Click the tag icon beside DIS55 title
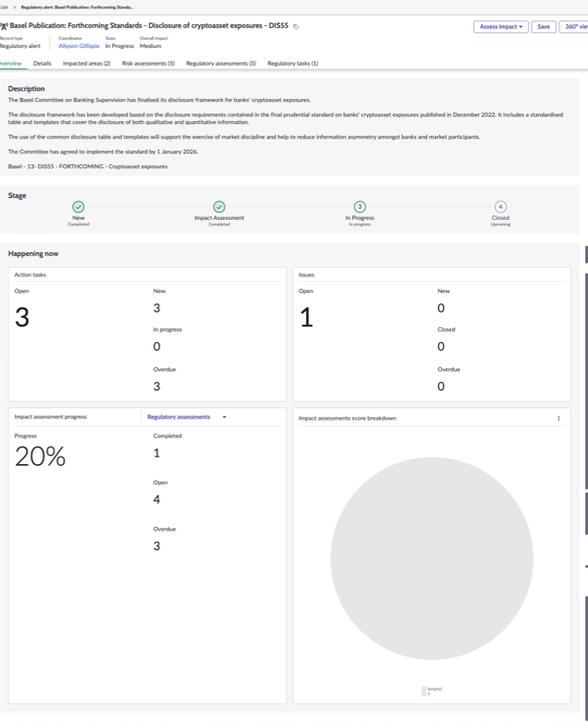 tap(296, 27)
